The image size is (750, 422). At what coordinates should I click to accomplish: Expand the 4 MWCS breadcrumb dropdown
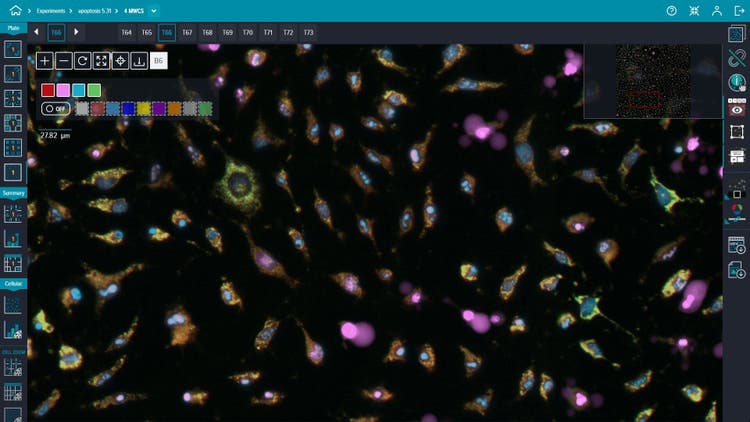coord(154,10)
